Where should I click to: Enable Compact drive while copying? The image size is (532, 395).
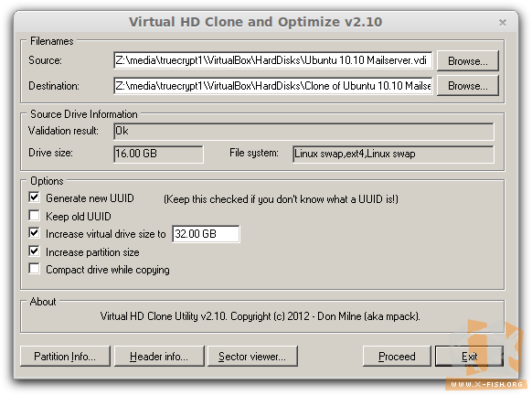(x=34, y=269)
